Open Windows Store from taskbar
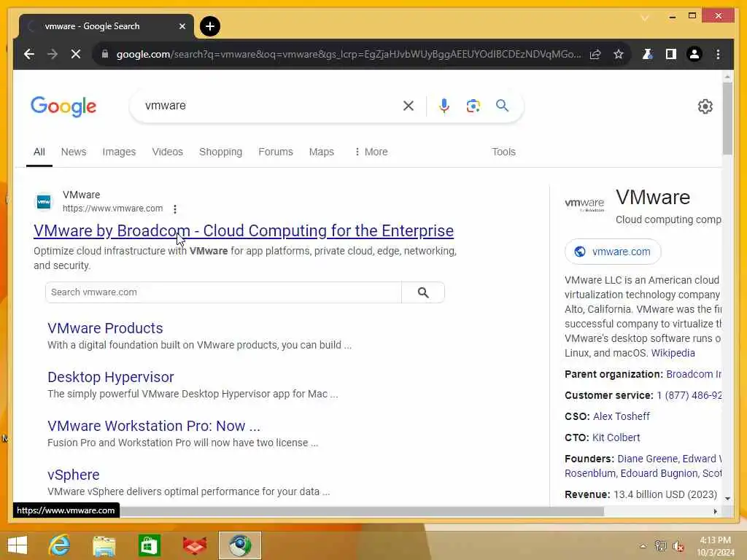Screen dimensions: 747x560 click(149, 545)
